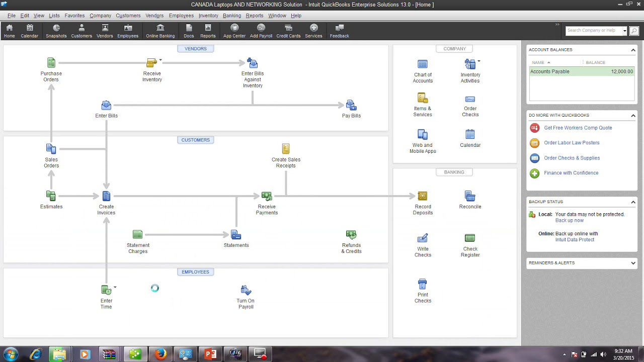Click the Windows Start button
The width and height of the screenshot is (644, 362).
click(11, 354)
